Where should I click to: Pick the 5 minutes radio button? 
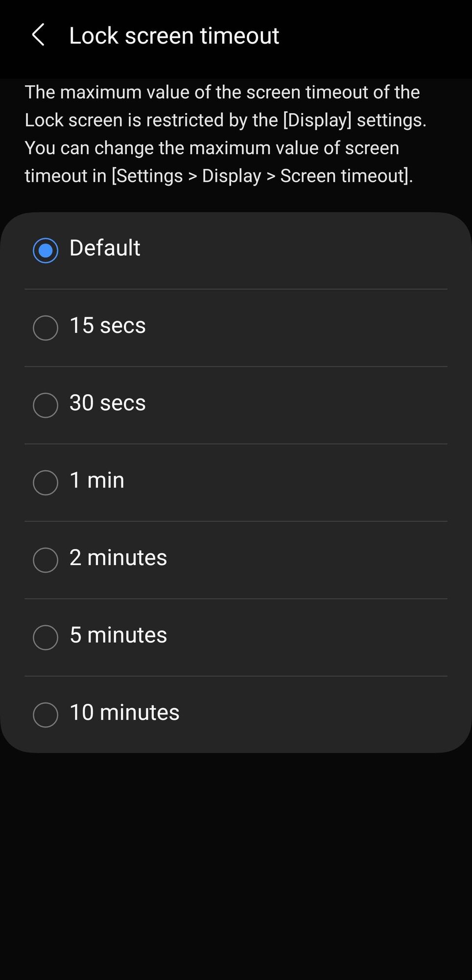[46, 637]
